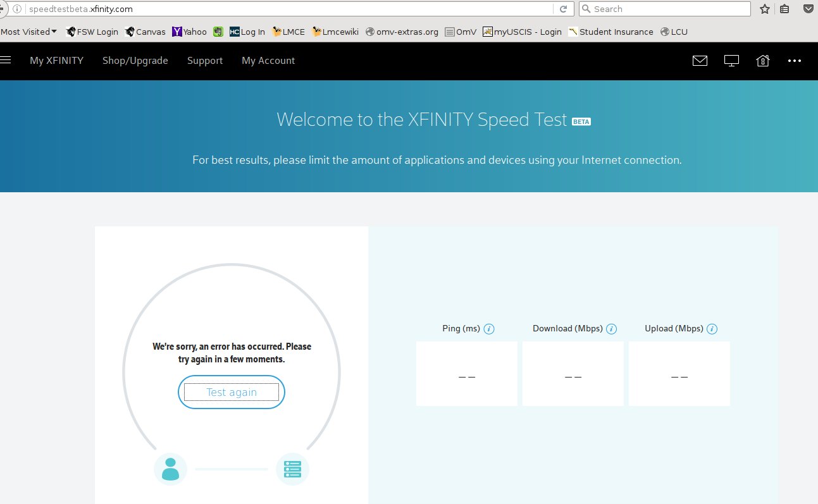Open the Support menu item
This screenshot has width=818, height=504.
click(x=205, y=61)
